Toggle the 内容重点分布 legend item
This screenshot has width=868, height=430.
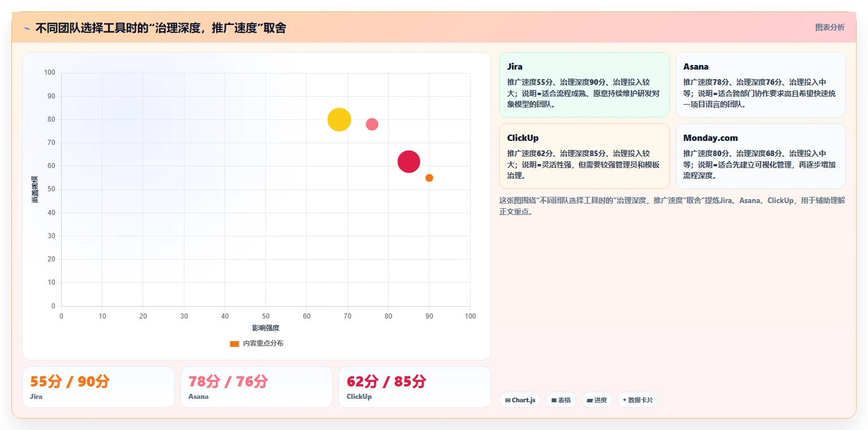tap(257, 343)
